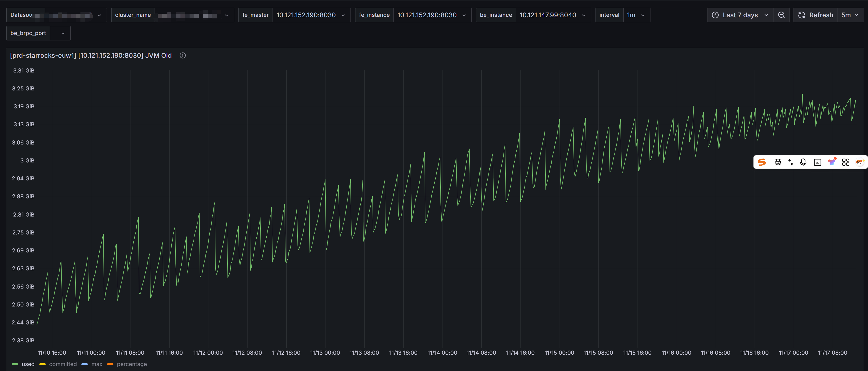Click the JVM Old panel info icon

coord(183,56)
